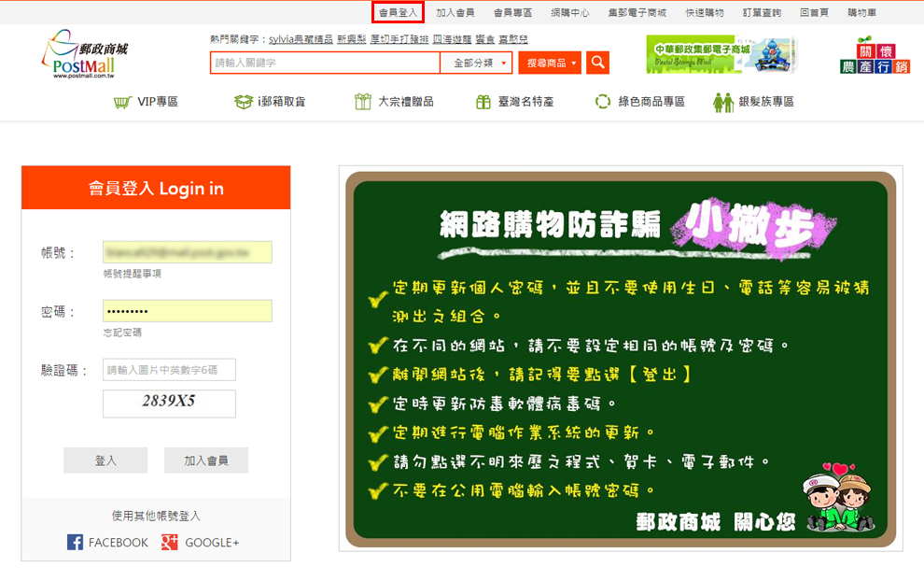Click the 大宗禮贈品 gift icon

point(363,102)
